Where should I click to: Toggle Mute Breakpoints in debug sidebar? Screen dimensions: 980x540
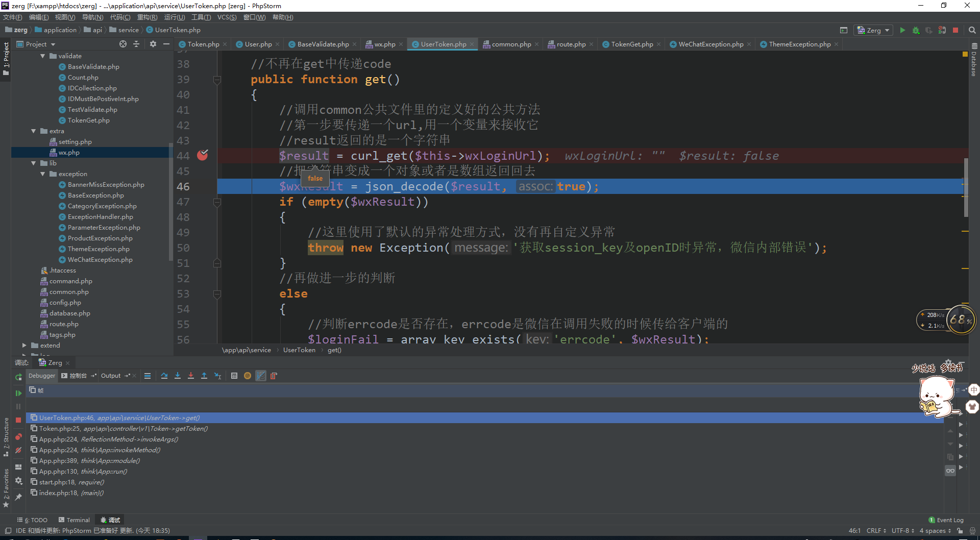click(x=18, y=450)
